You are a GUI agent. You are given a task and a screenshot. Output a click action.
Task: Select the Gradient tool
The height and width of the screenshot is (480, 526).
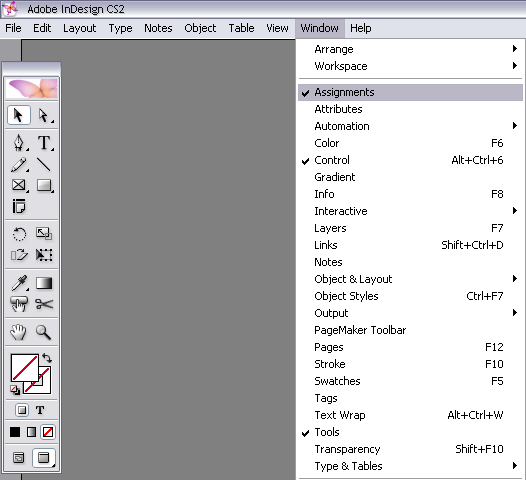tap(44, 283)
